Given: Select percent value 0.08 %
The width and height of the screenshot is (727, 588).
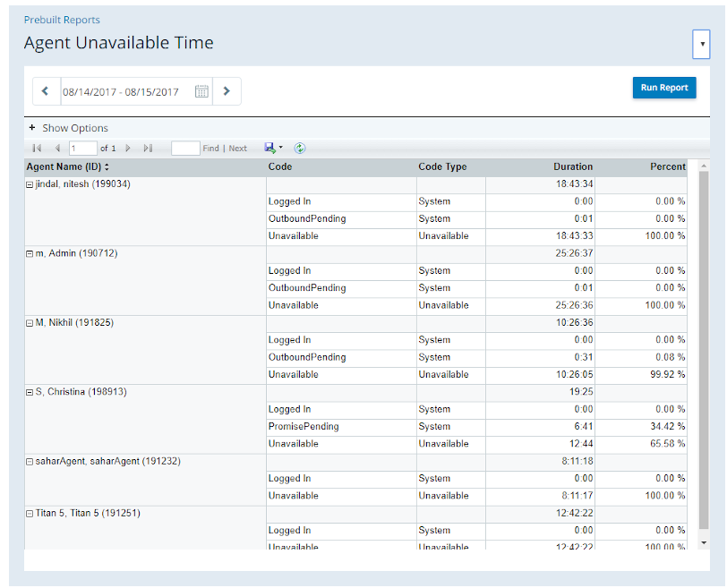Looking at the screenshot, I should point(671,357).
